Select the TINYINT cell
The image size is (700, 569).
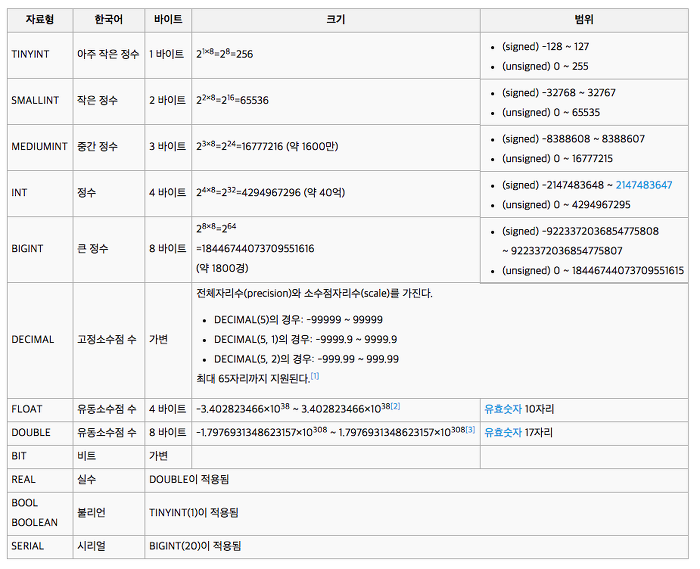click(x=40, y=54)
